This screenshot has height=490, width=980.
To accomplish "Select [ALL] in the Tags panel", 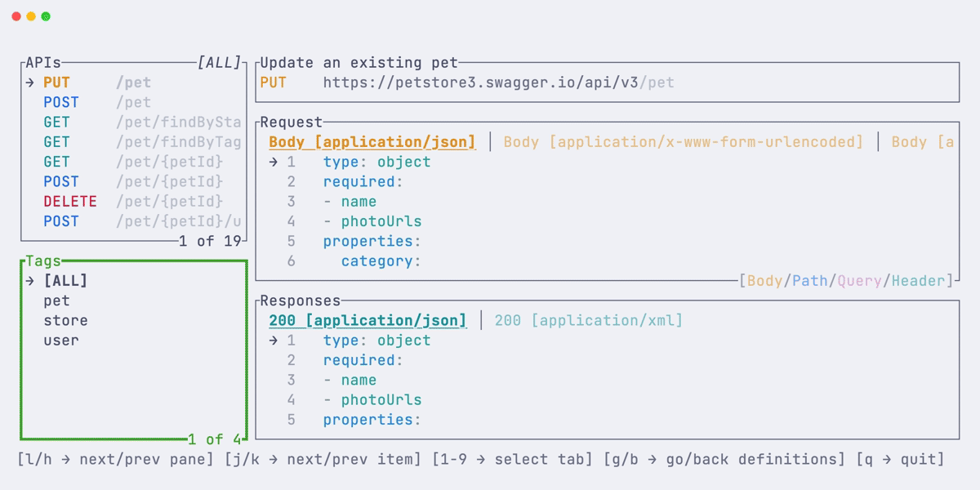I will (64, 280).
